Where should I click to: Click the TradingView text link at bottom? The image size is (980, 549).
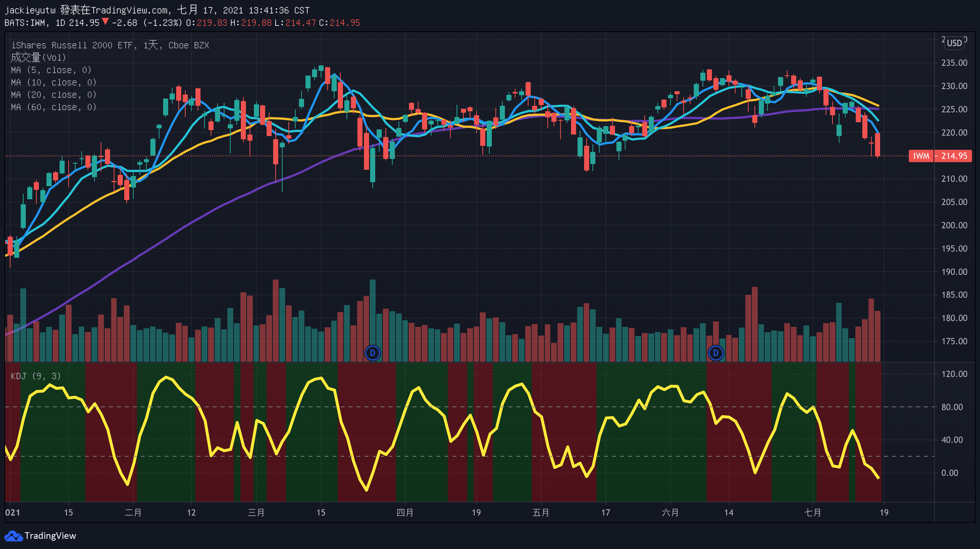[50, 536]
